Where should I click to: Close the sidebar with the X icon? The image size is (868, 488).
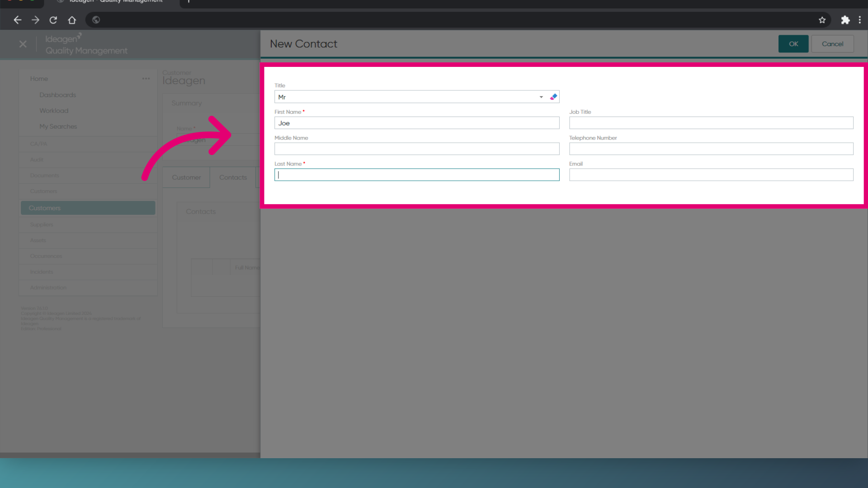[23, 44]
